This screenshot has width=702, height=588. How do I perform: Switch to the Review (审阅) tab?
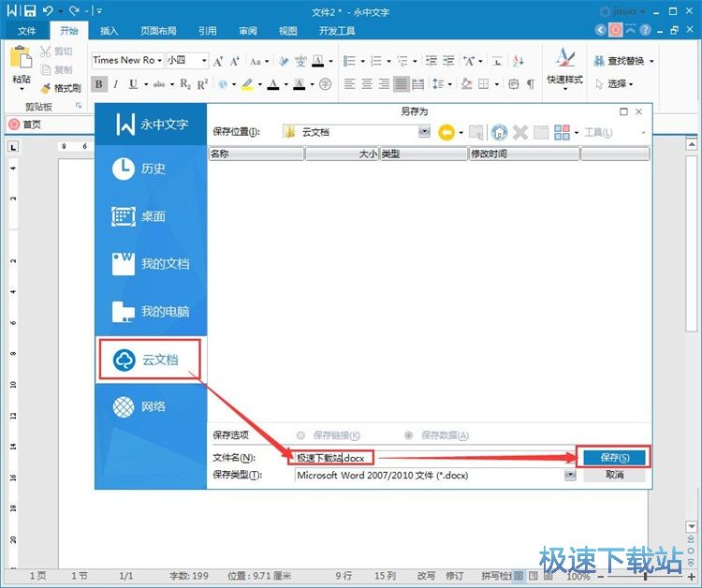click(248, 31)
